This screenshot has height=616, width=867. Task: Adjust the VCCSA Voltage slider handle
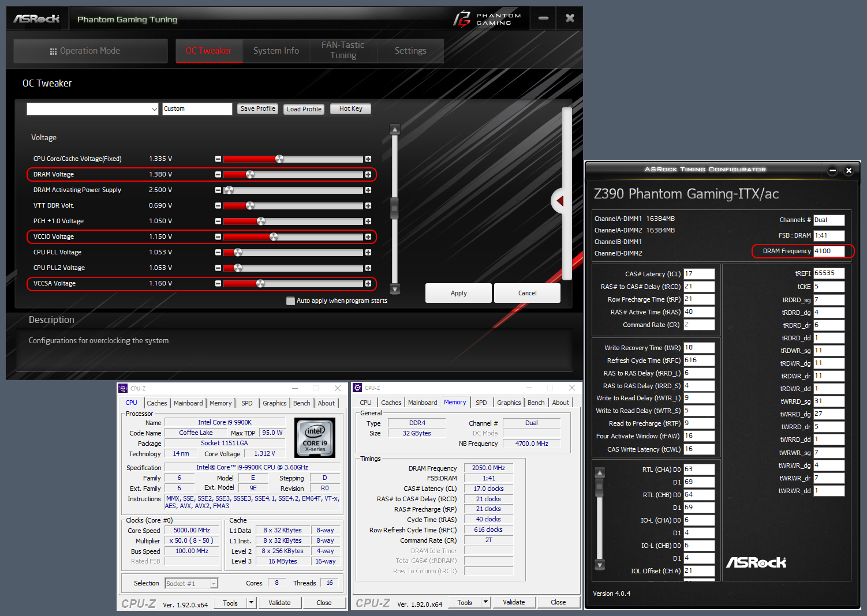(x=260, y=283)
